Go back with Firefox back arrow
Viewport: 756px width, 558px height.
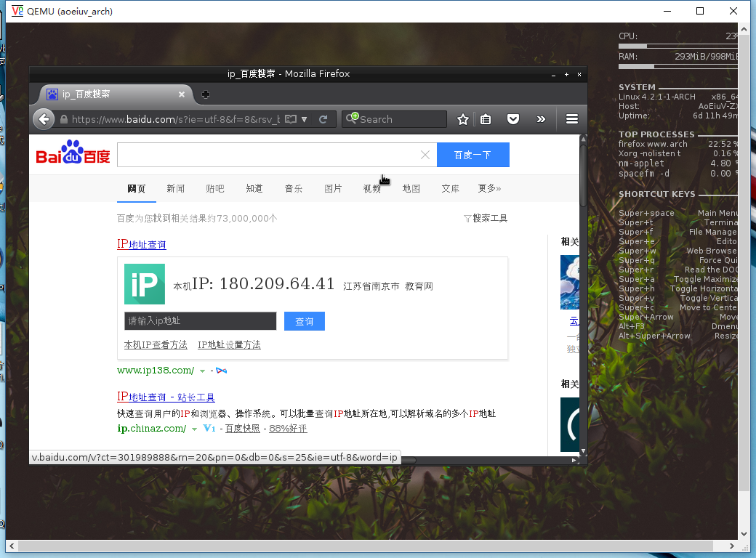44,119
